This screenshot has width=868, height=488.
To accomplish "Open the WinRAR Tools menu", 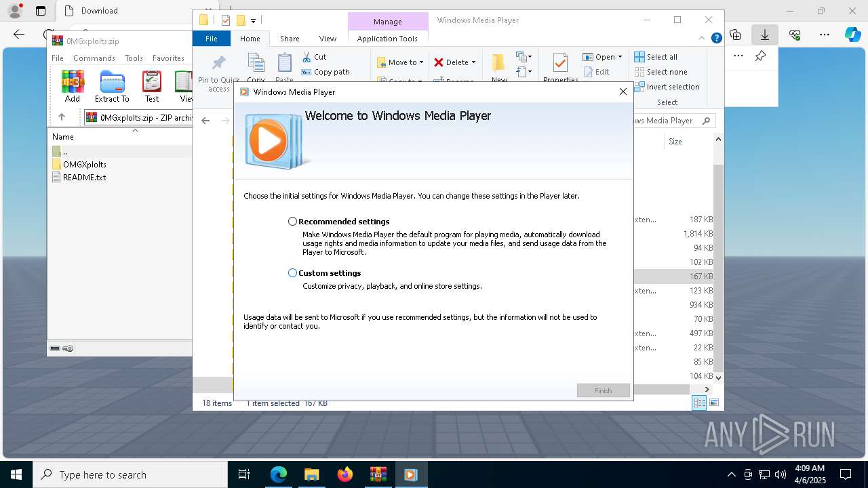I will click(x=134, y=58).
